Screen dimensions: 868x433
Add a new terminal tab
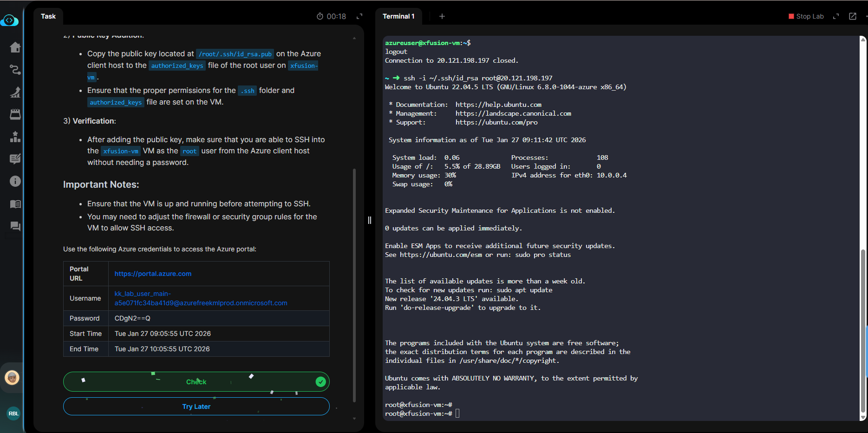click(x=442, y=16)
